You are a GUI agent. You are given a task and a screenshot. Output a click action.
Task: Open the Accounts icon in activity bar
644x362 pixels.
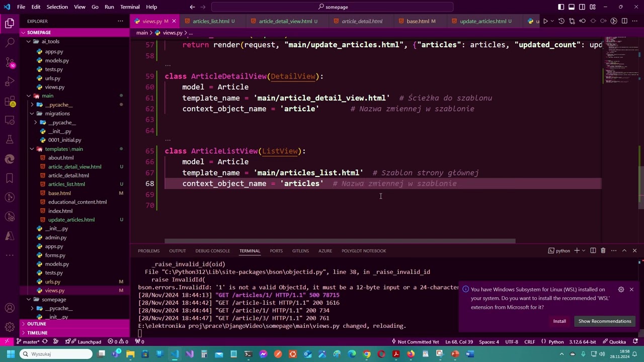point(10,308)
